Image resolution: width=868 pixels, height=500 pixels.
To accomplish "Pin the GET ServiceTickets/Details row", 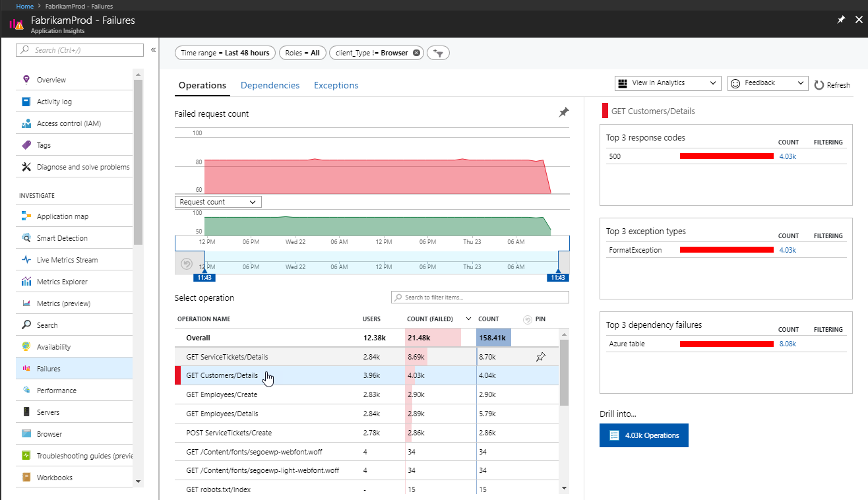I will [541, 356].
